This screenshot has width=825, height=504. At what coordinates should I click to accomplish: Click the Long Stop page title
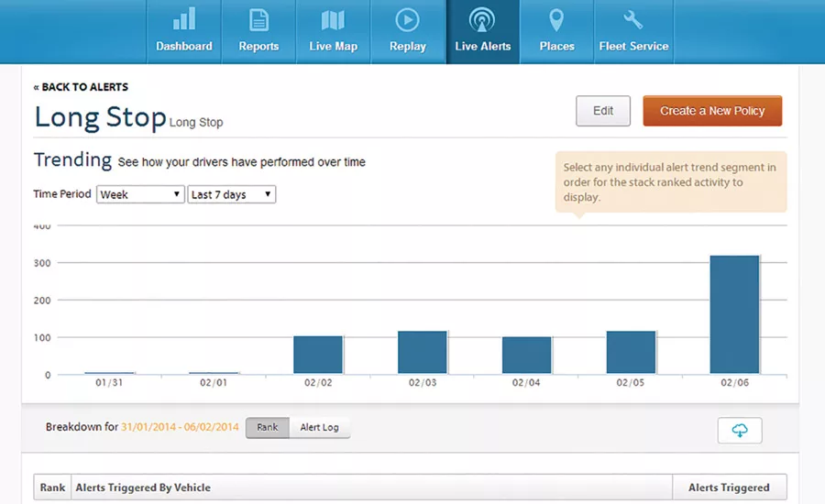pyautogui.click(x=100, y=116)
